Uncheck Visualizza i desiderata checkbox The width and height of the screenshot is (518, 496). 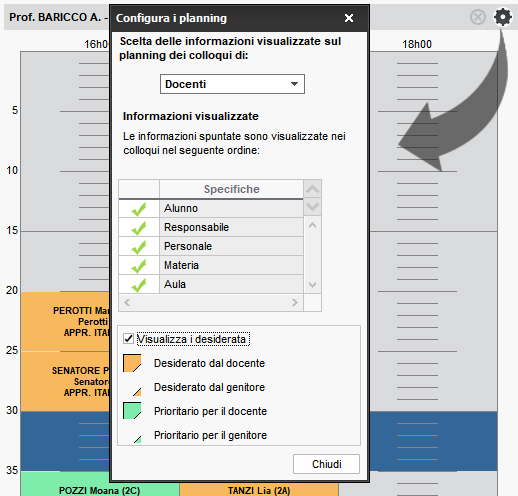(x=128, y=339)
